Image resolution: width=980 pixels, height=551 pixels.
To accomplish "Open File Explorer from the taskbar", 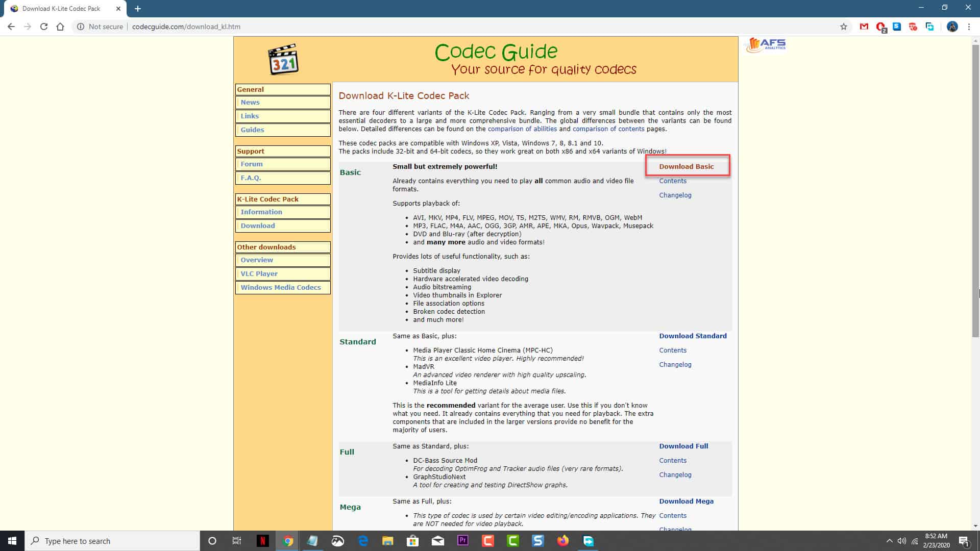I will pyautogui.click(x=388, y=541).
